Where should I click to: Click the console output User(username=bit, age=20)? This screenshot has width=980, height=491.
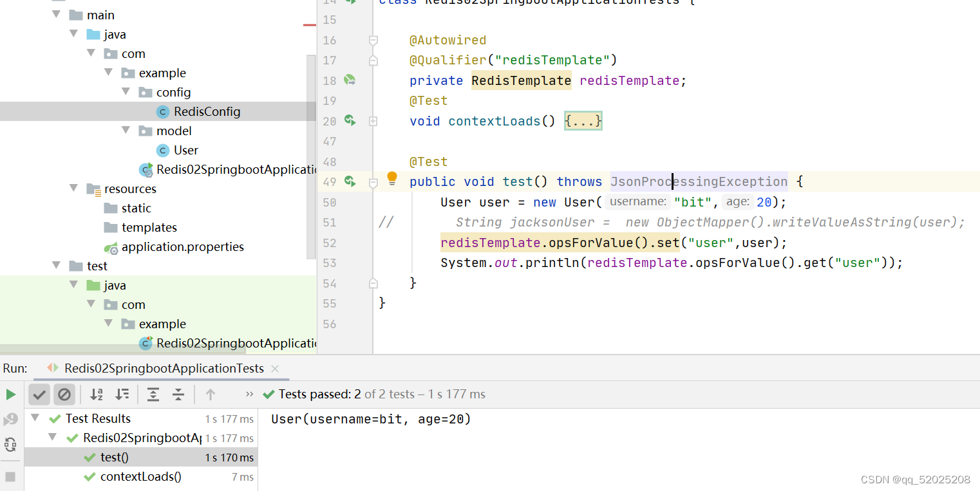(372, 419)
